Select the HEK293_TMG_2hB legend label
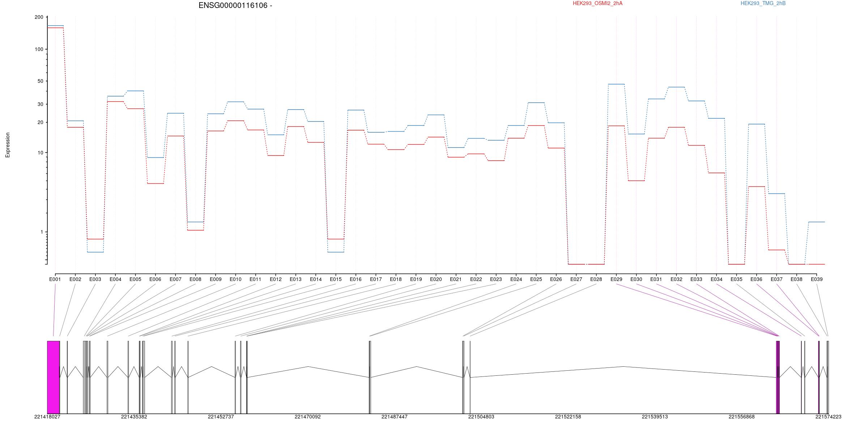868x434 pixels. pyautogui.click(x=763, y=3)
